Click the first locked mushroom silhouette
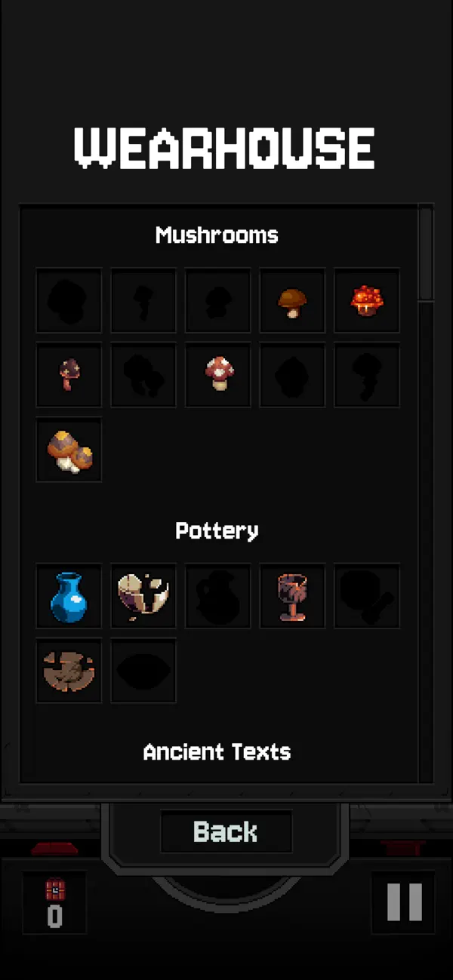The image size is (453, 980). point(69,300)
